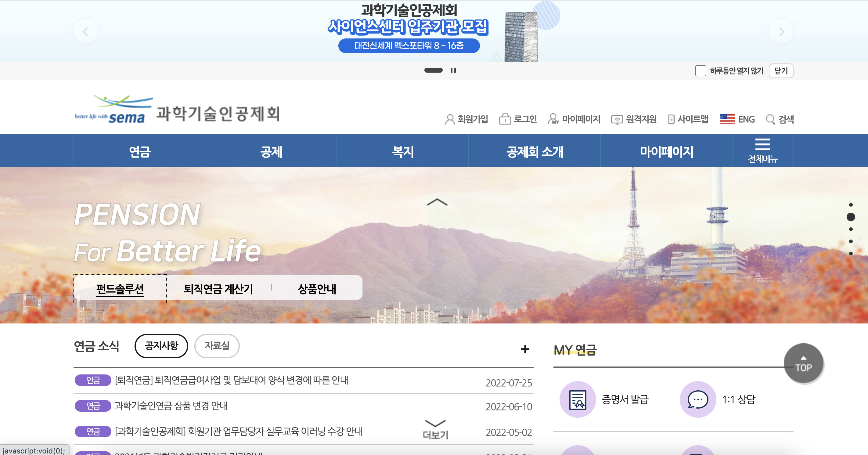Click the 상품안내 button
The height and width of the screenshot is (455, 868).
pos(317,289)
